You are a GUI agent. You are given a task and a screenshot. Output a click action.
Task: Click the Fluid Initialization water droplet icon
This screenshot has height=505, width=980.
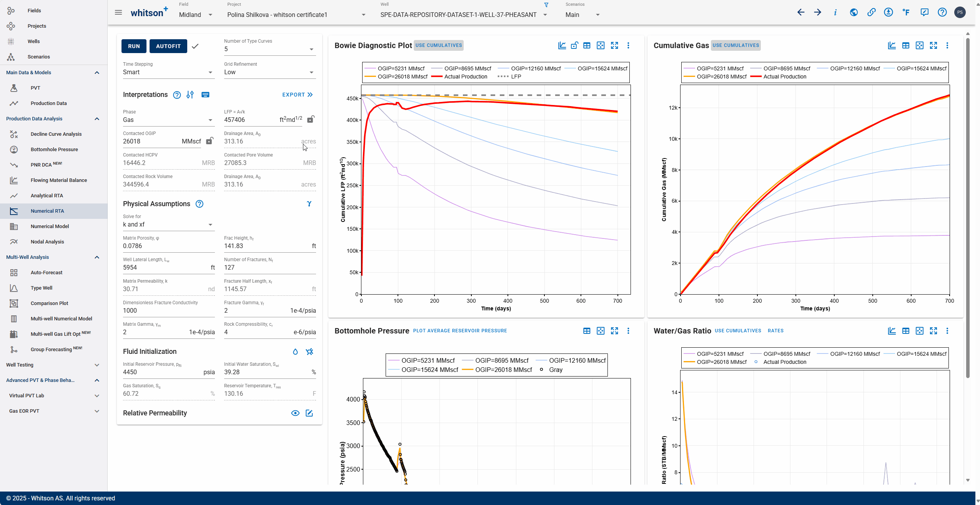pos(295,352)
